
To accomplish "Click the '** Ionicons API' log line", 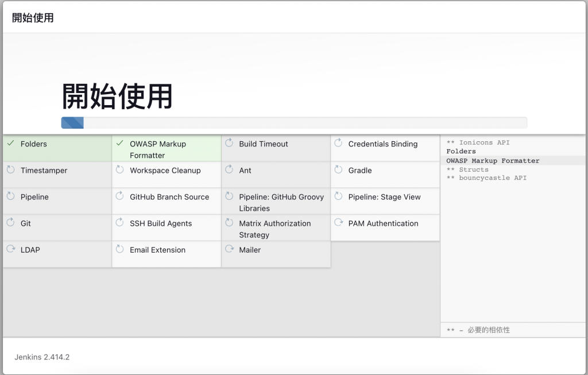I will tap(478, 142).
